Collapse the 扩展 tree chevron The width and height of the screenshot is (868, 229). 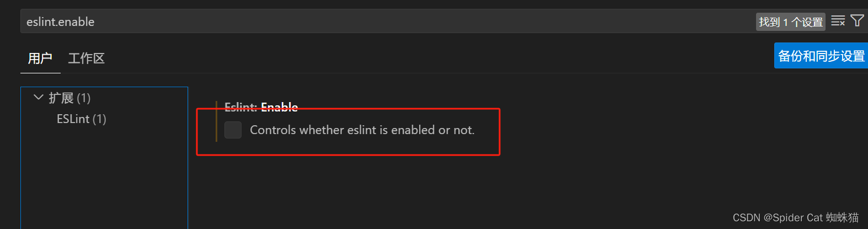[38, 98]
